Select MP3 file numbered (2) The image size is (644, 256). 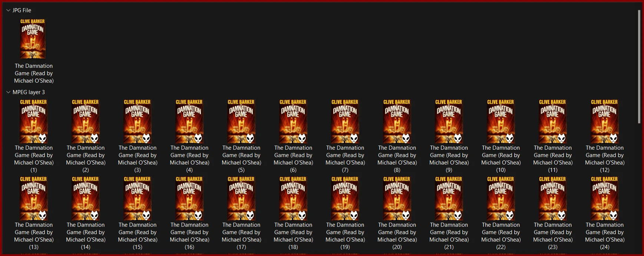tap(86, 136)
